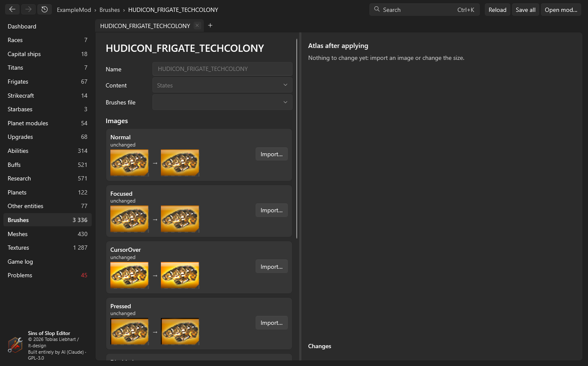This screenshot has width=588, height=366.
Task: Open the Frigates section
Action: pos(48,82)
